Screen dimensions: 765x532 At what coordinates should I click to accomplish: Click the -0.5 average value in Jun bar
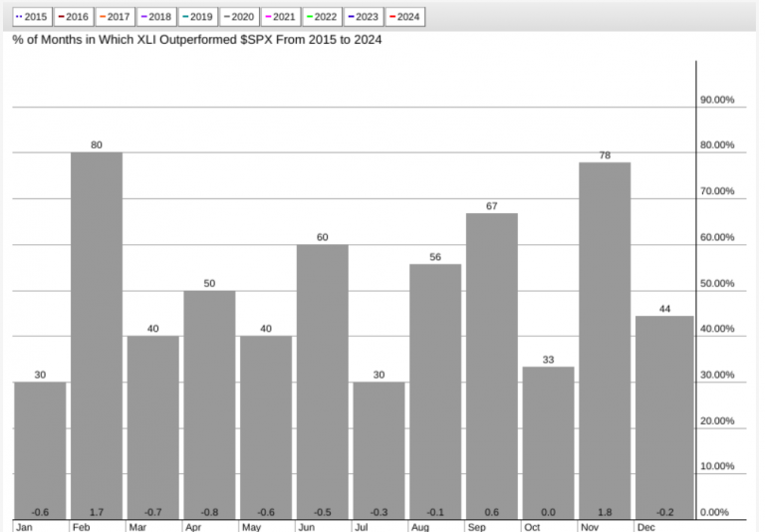click(x=323, y=512)
